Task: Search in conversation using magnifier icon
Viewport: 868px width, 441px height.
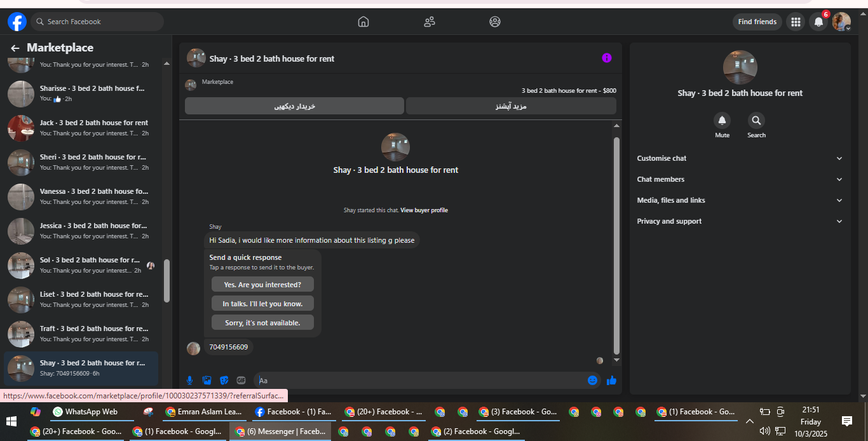Action: point(756,120)
